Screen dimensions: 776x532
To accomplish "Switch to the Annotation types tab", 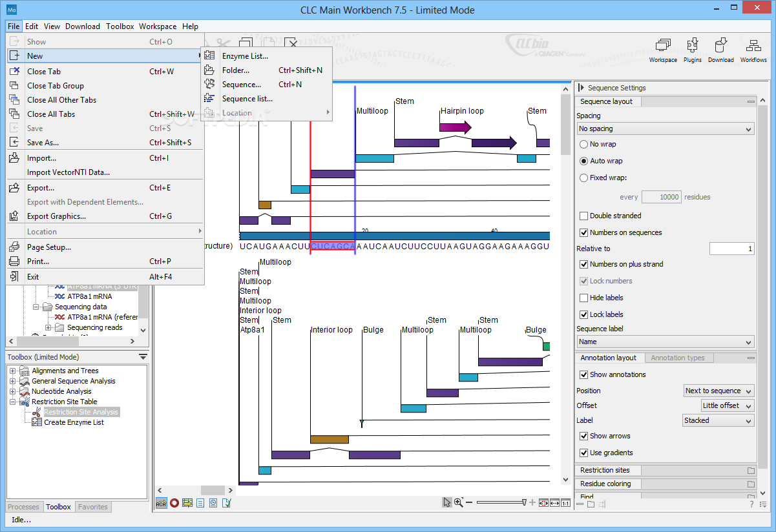I will click(x=678, y=358).
